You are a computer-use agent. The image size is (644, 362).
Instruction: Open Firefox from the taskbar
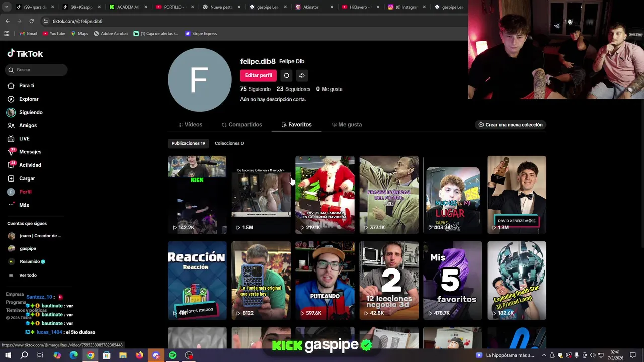pos(139,355)
